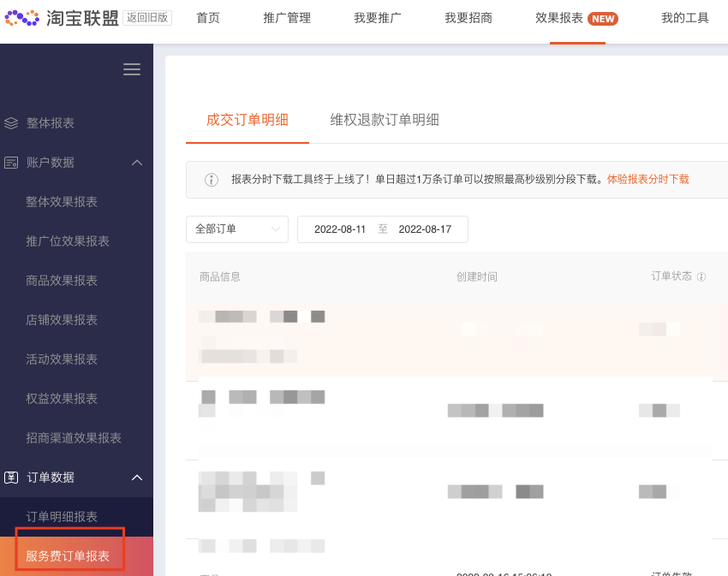Viewport: 728px width, 576px height.
Task: Click the 创建时间 column header
Action: coord(477,277)
